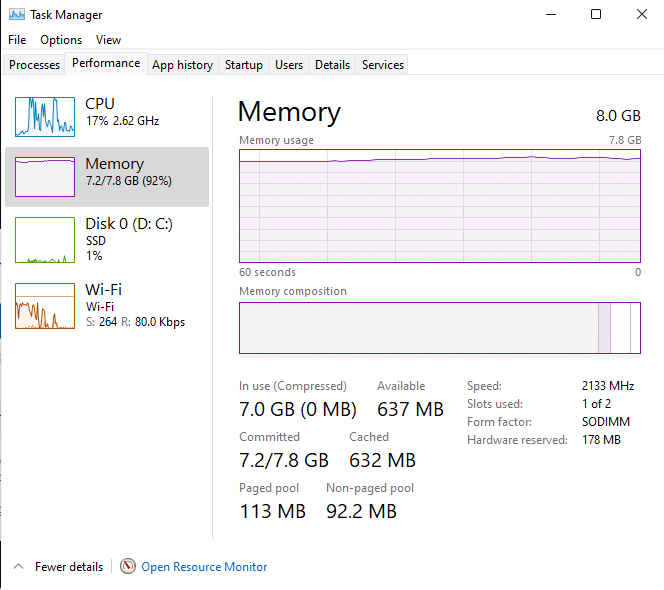Screen dimensions: 664x590
Task: Click the Cached value 632 MB
Action: (382, 460)
